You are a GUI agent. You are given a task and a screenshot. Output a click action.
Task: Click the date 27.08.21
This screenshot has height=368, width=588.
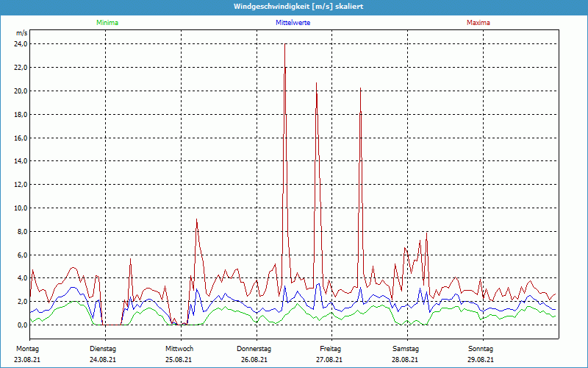click(329, 360)
